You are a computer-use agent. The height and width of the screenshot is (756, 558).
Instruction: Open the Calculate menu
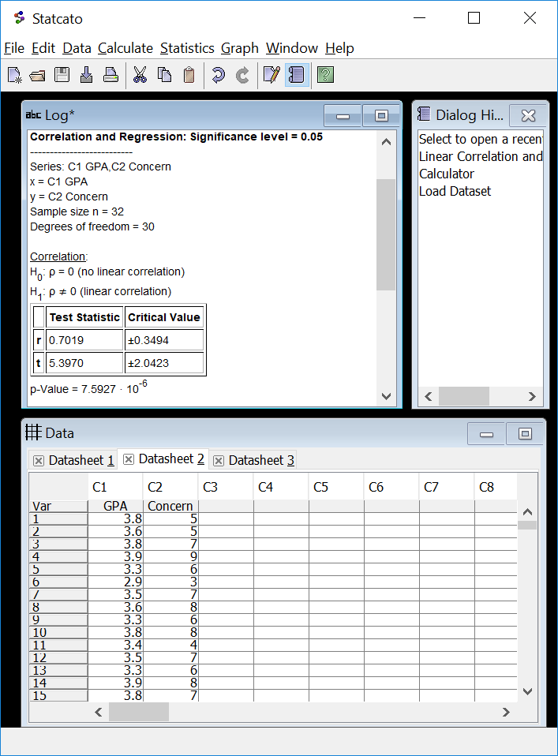(125, 48)
